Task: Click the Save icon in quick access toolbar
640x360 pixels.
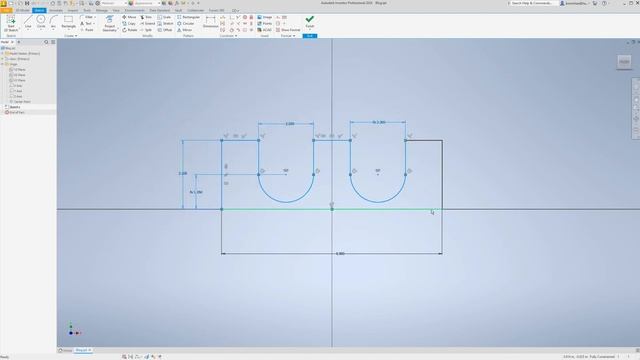Action: 27,3
